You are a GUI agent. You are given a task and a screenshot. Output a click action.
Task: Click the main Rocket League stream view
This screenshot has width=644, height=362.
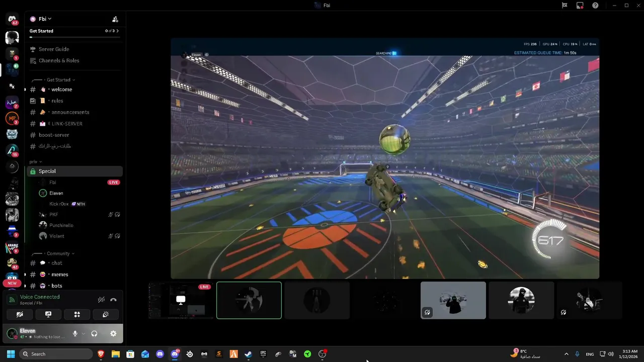click(x=385, y=158)
